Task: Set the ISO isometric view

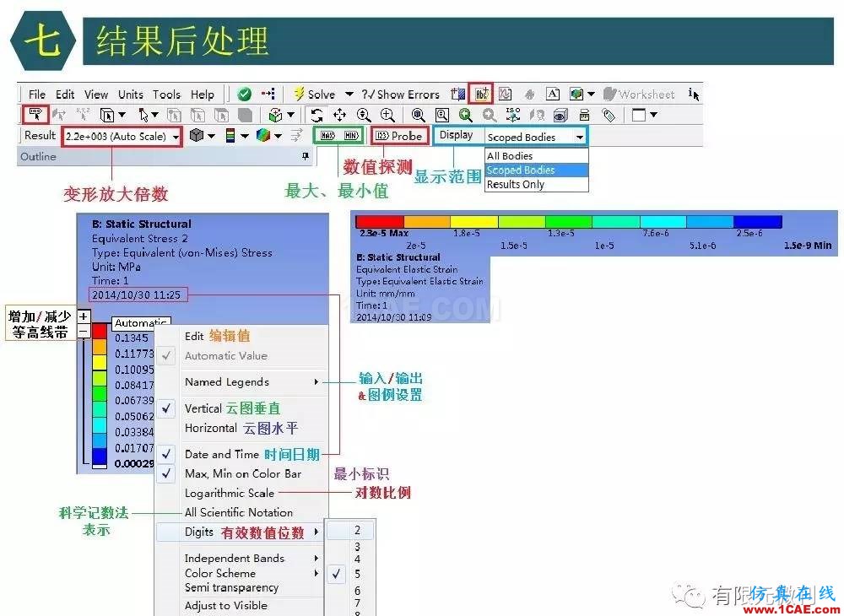Action: pos(513,114)
